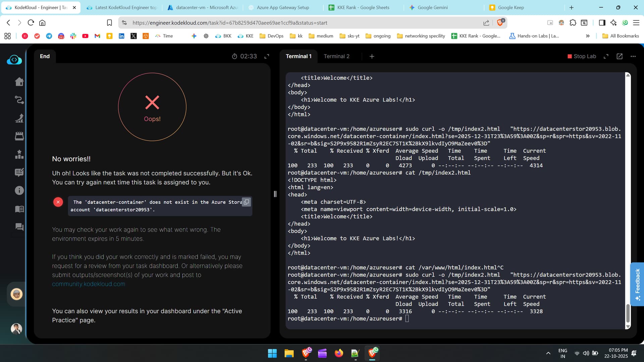Screen dimensions: 644x362
Task: Open terminal three-dots more options menu
Action: click(633, 56)
